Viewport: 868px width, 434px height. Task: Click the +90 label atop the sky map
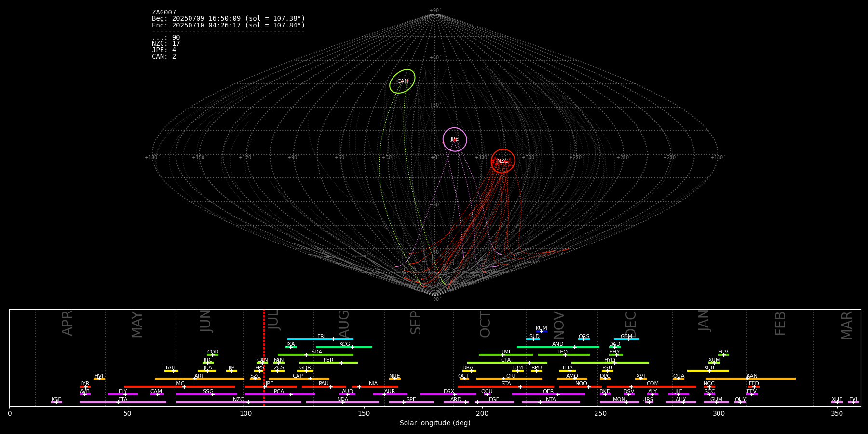point(434,11)
